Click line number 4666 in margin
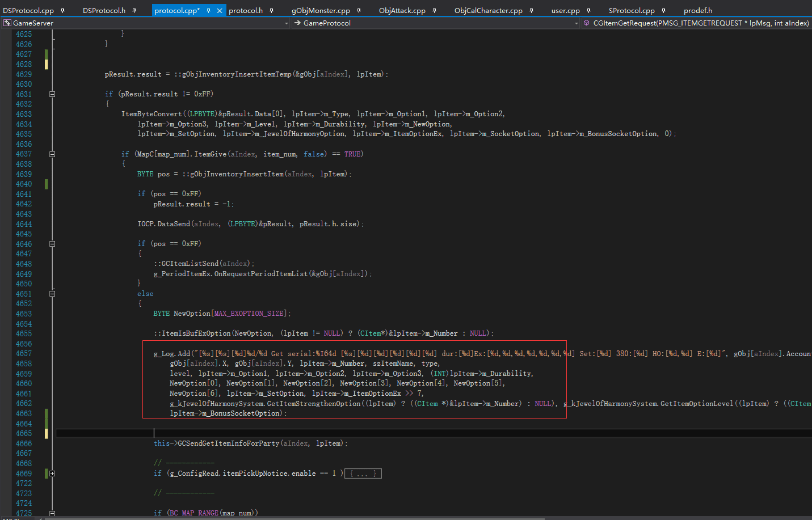Screen dimensions: 812x520 (24, 443)
